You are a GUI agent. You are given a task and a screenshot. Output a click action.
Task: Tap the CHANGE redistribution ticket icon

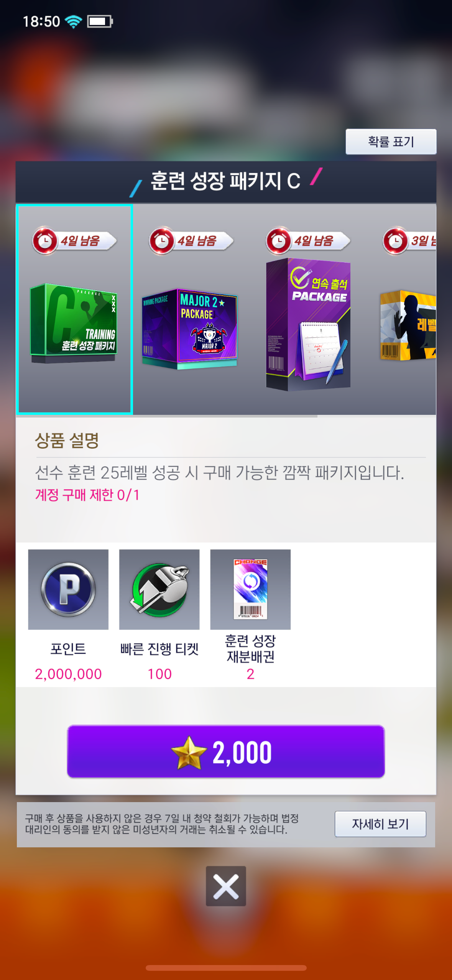pyautogui.click(x=250, y=589)
